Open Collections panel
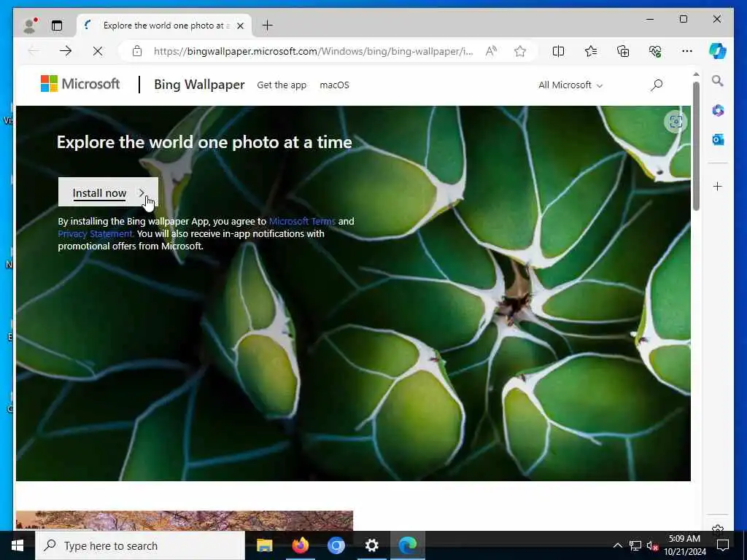Image resolution: width=747 pixels, height=560 pixels. (x=623, y=51)
